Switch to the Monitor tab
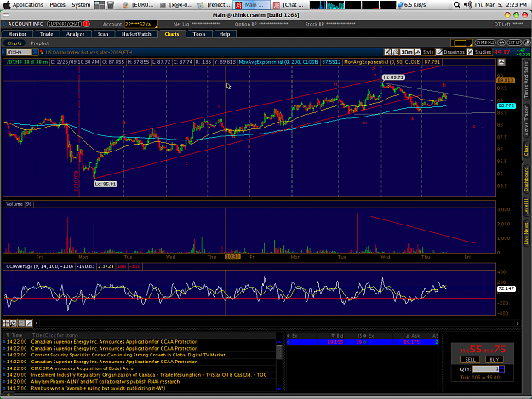Viewport: 532px width, 399px height. coord(17,34)
